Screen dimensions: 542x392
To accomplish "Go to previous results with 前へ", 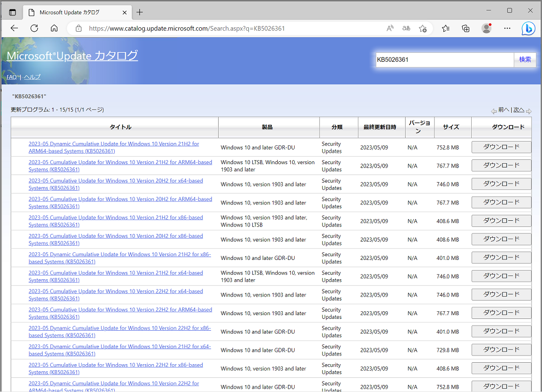I will pyautogui.click(x=504, y=110).
